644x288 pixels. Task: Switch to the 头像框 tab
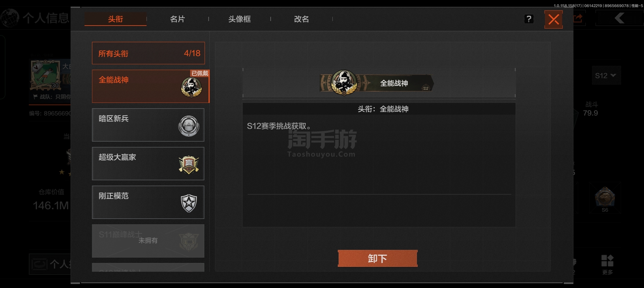239,19
